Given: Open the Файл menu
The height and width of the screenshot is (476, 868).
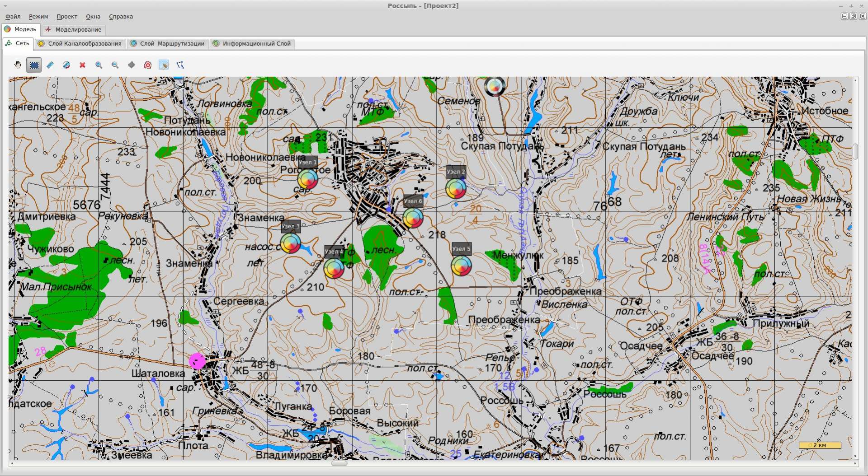Looking at the screenshot, I should tap(13, 16).
